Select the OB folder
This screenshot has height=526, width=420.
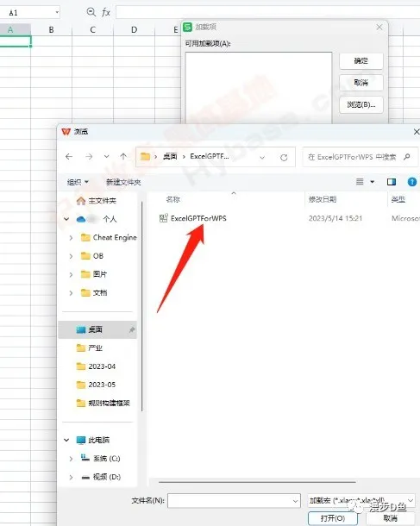(x=92, y=256)
